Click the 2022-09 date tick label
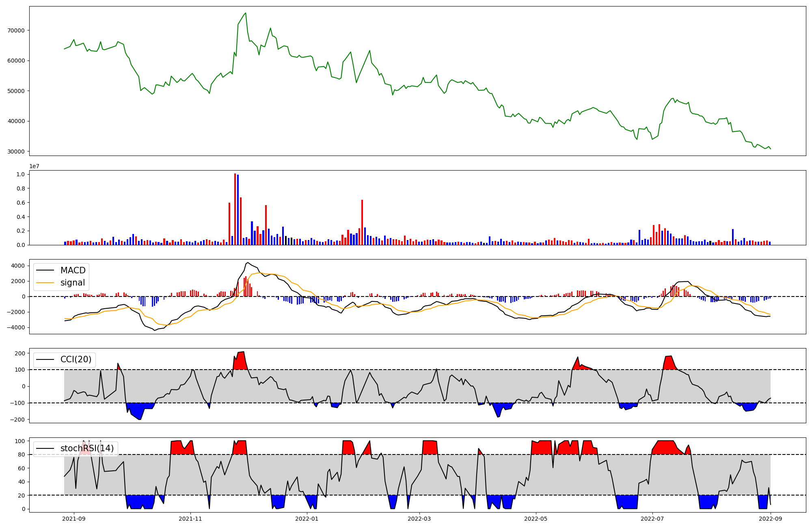 click(x=771, y=519)
